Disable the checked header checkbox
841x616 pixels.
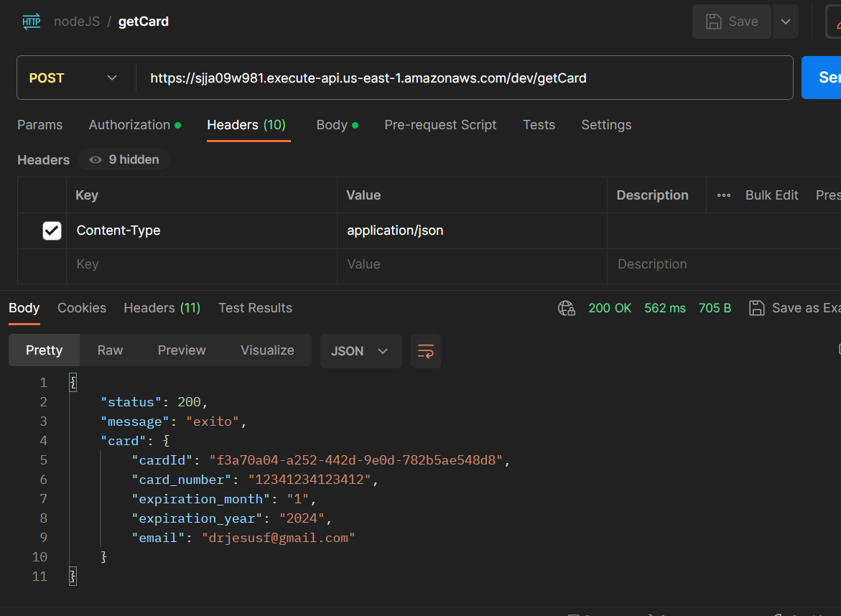(51, 230)
